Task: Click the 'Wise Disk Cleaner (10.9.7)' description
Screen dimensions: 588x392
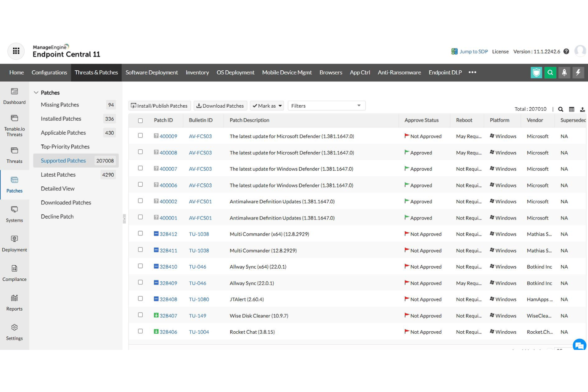Action: click(259, 316)
